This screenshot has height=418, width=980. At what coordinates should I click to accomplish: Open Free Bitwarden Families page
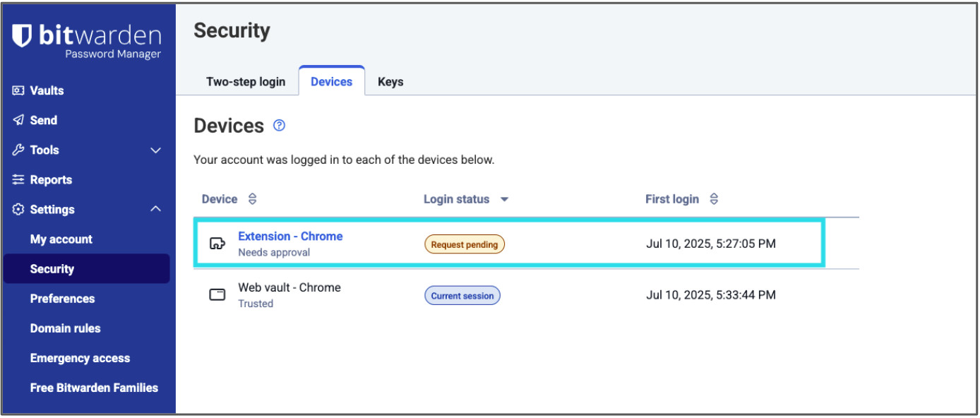95,388
